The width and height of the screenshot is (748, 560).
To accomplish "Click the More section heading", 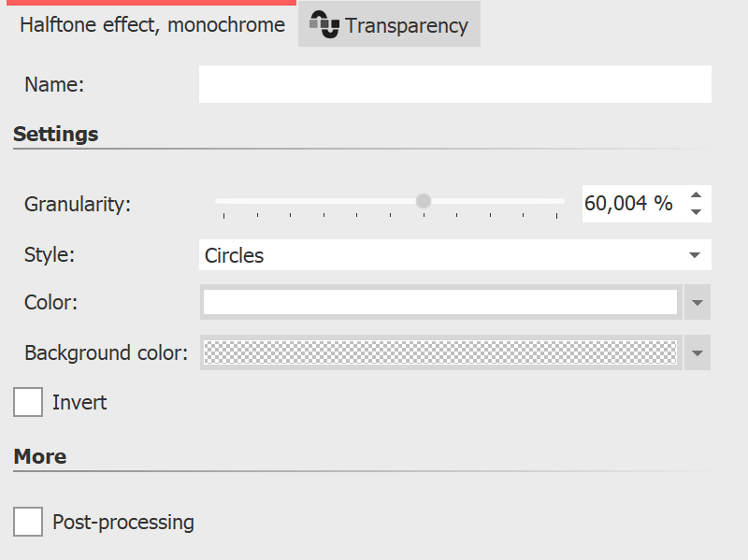I will click(39, 456).
